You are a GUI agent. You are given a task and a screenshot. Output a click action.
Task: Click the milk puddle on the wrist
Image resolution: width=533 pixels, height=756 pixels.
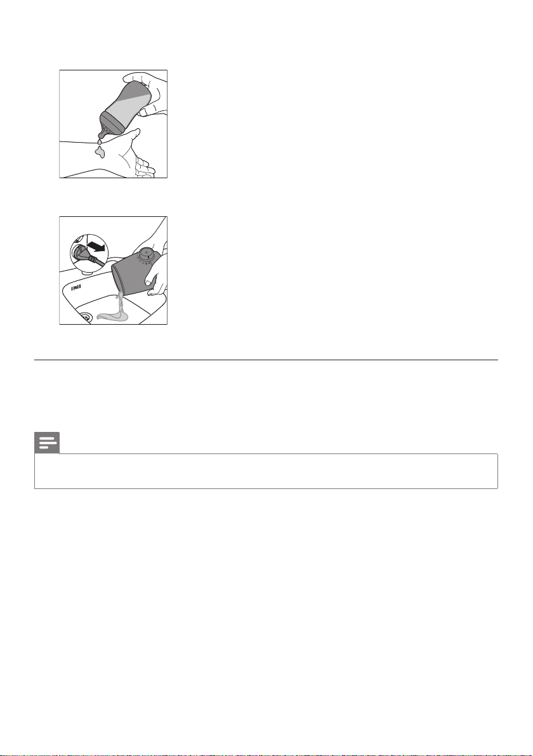click(x=100, y=152)
